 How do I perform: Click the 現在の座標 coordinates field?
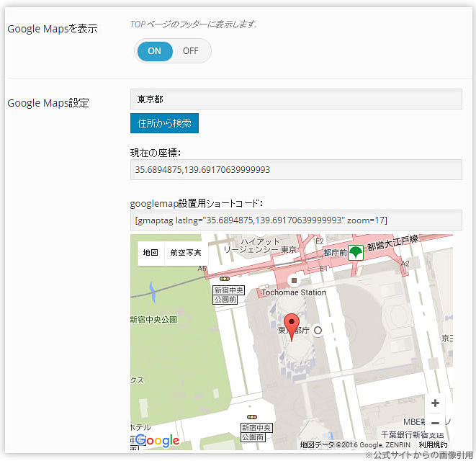point(296,169)
